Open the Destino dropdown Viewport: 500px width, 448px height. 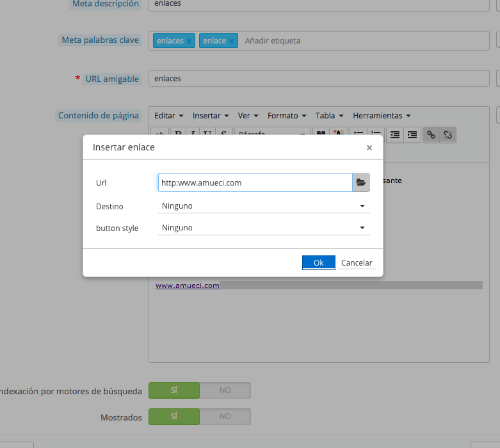(263, 206)
